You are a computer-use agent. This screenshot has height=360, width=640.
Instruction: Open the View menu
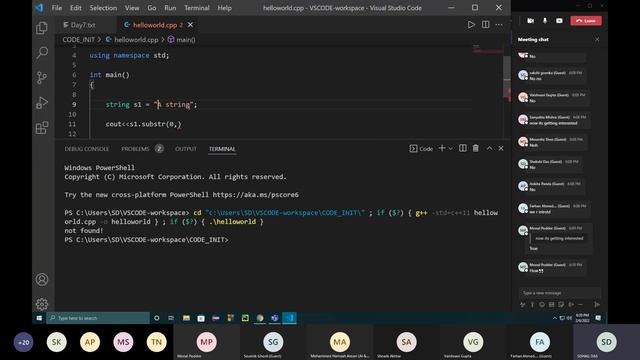click(x=132, y=8)
